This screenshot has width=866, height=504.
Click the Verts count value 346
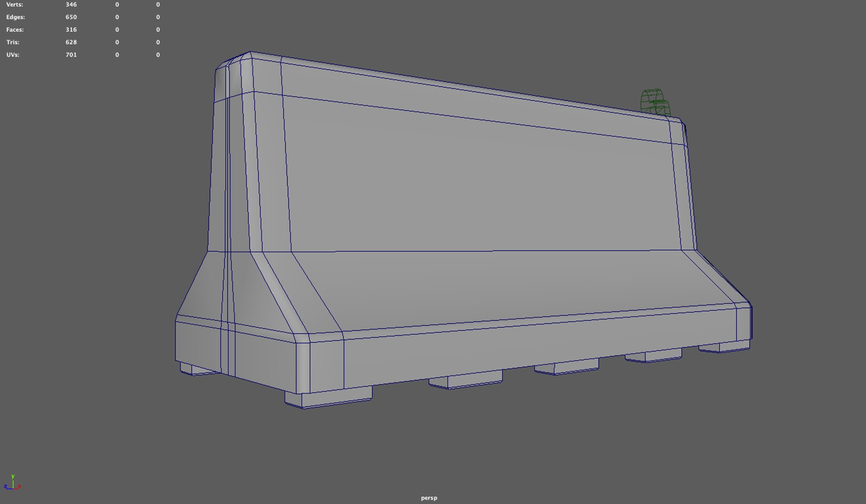[x=71, y=4]
